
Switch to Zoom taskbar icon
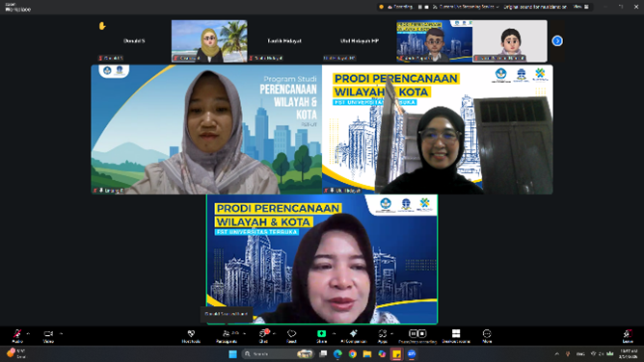point(412,353)
